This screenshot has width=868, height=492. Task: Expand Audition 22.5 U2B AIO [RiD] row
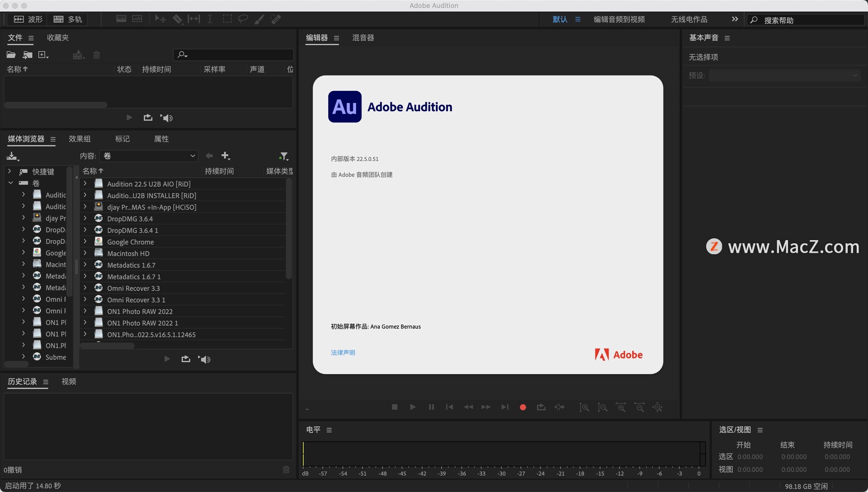point(85,184)
